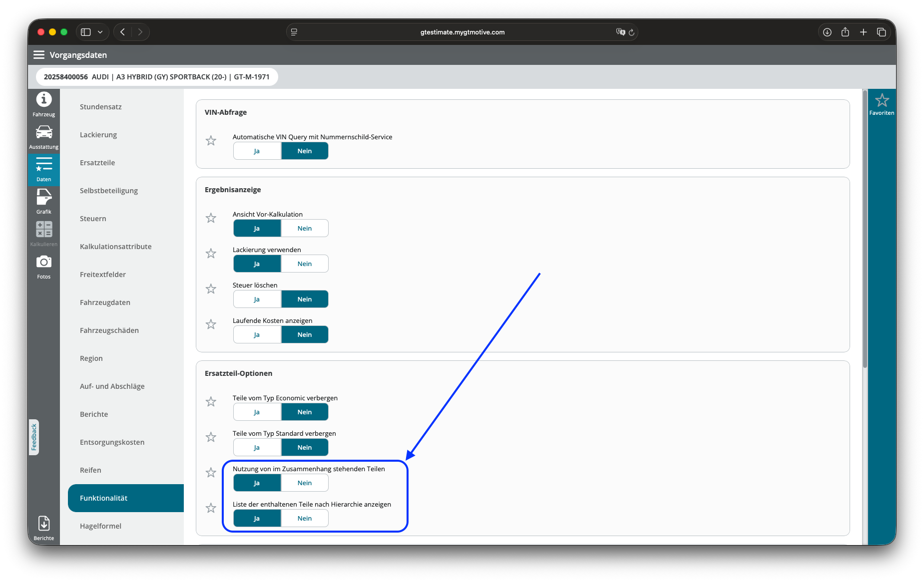Click the page vertical scrollbar

(x=865, y=230)
